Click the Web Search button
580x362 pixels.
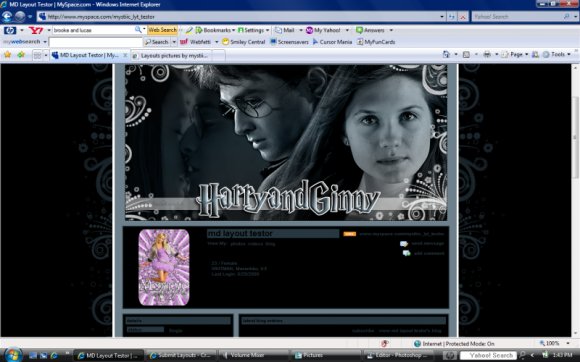[162, 30]
